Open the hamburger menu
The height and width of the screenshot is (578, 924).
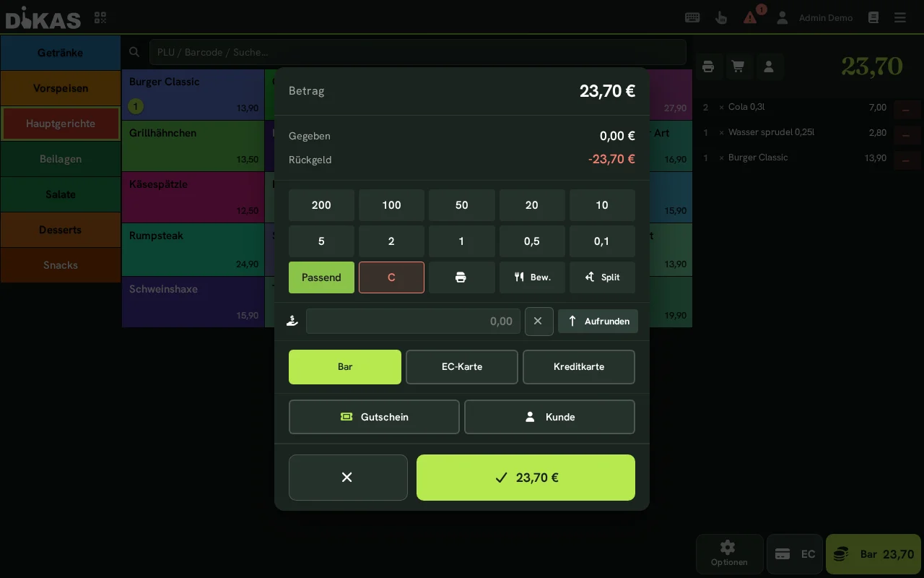tap(900, 17)
